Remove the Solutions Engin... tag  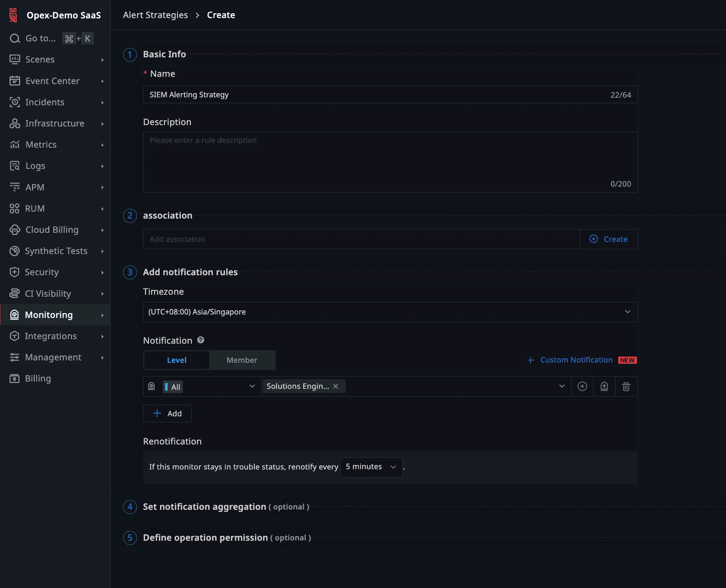tap(336, 386)
